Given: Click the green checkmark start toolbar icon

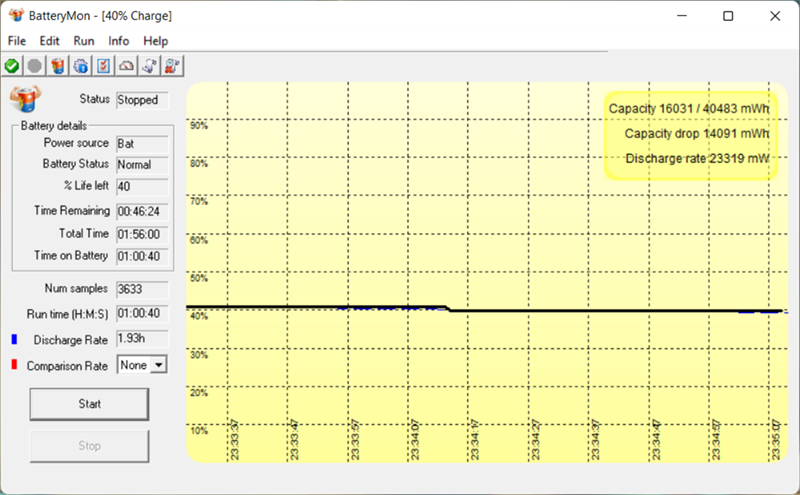Looking at the screenshot, I should (x=12, y=66).
